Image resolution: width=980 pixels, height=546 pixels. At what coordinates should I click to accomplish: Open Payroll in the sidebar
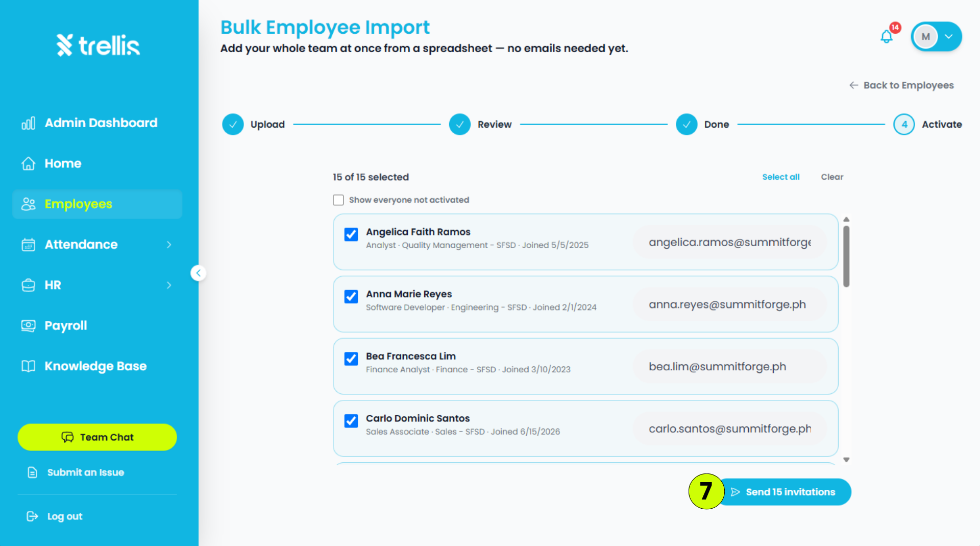click(x=97, y=325)
